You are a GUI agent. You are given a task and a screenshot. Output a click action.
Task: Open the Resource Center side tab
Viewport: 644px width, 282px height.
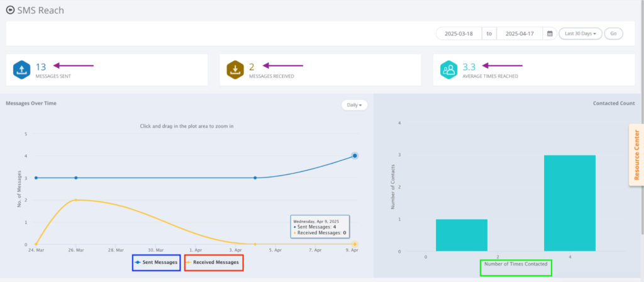click(636, 155)
